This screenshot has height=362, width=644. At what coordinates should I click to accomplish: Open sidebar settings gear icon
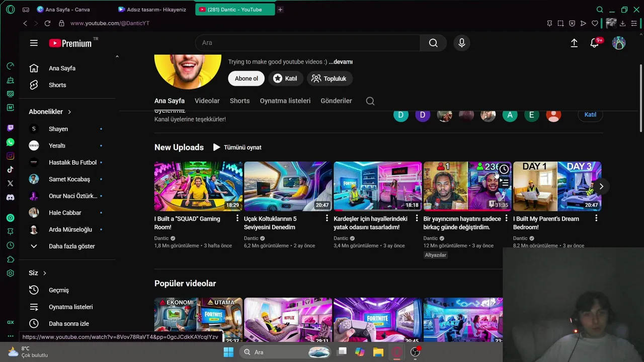[10, 274]
